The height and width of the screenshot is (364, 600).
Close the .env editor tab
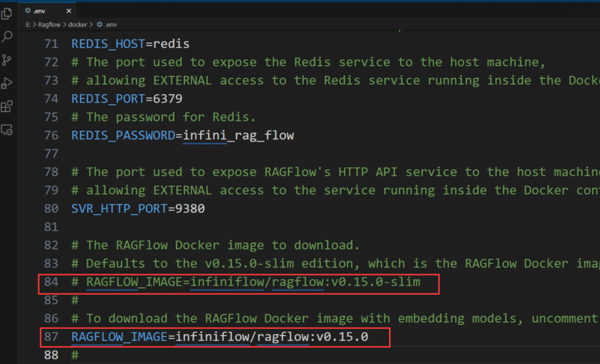pos(68,10)
